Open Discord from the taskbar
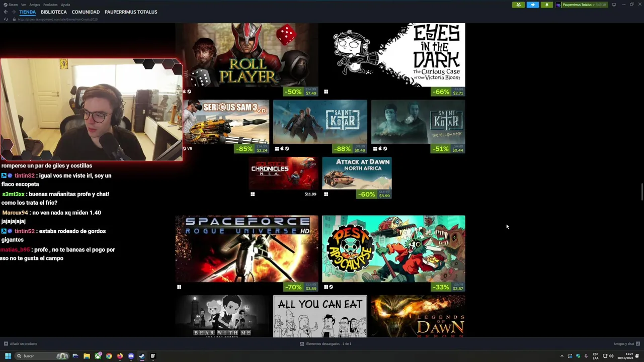 pyautogui.click(x=131, y=356)
